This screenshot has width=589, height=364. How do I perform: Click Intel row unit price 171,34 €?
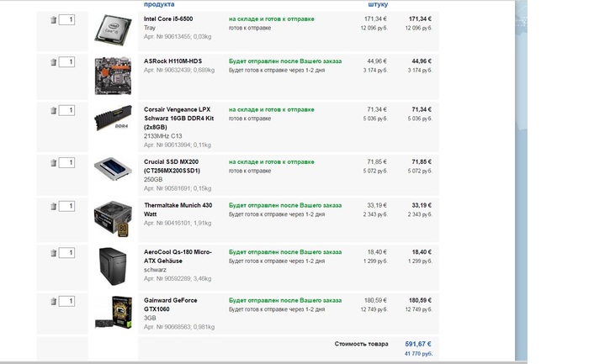click(x=375, y=18)
